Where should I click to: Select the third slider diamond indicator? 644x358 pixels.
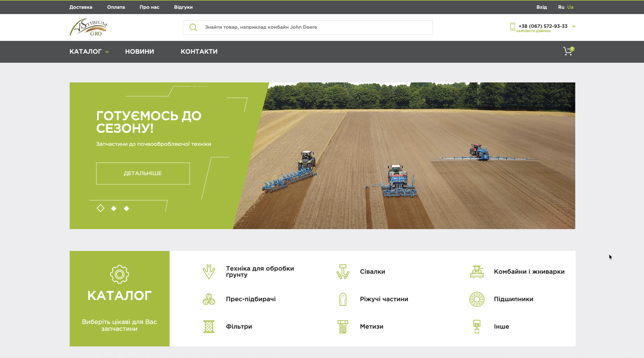[126, 208]
